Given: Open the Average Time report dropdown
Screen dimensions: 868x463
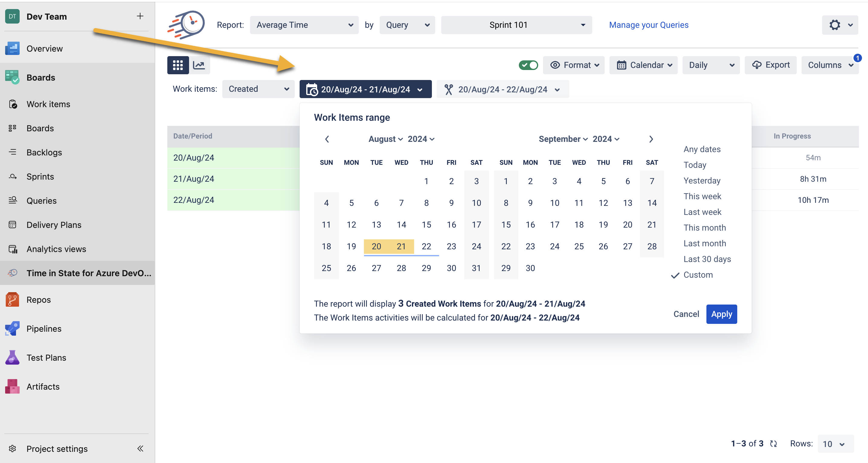Looking at the screenshot, I should click(x=304, y=25).
